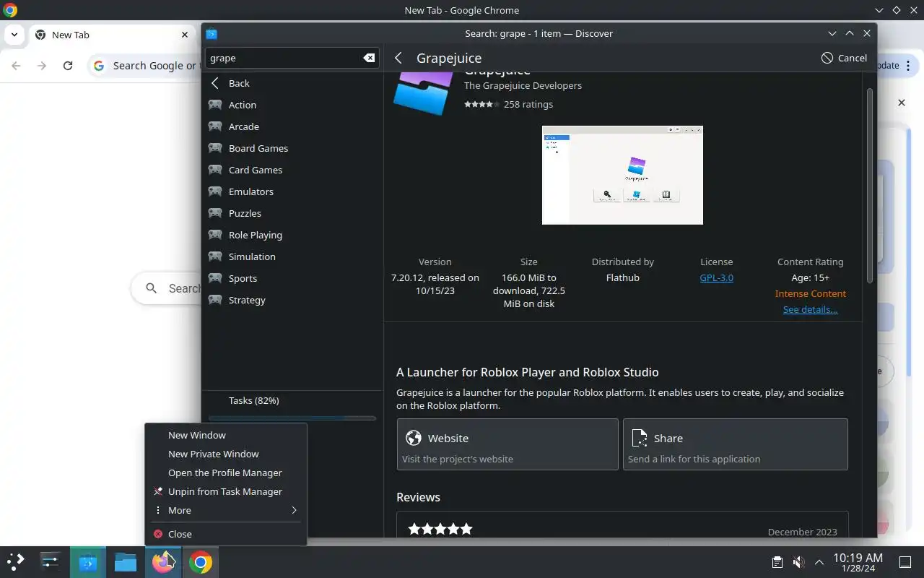Click Firefox icon in taskbar
The height and width of the screenshot is (578, 924).
tap(163, 562)
